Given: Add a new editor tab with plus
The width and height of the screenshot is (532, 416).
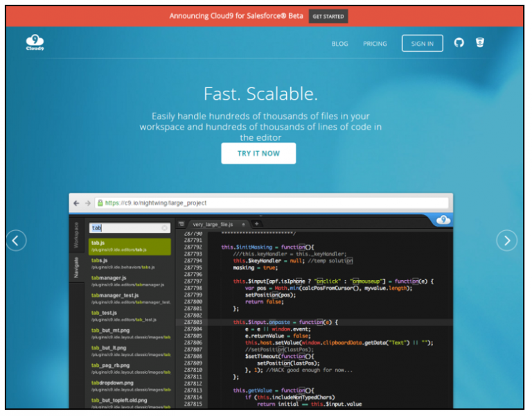Looking at the screenshot, I should 256,224.
